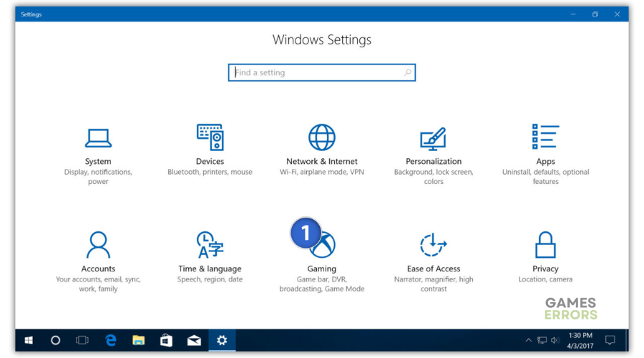Open the Mail app from taskbar
The width and height of the screenshot is (644, 358).
(x=194, y=340)
